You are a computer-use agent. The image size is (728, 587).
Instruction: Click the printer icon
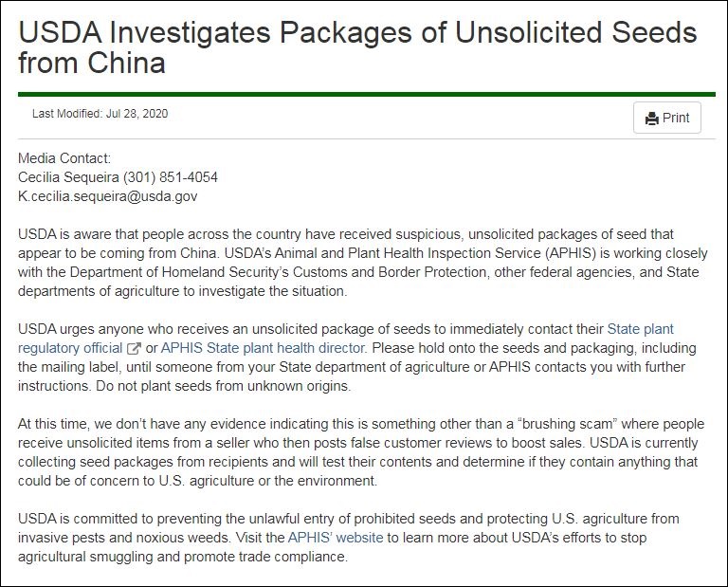coord(651,119)
